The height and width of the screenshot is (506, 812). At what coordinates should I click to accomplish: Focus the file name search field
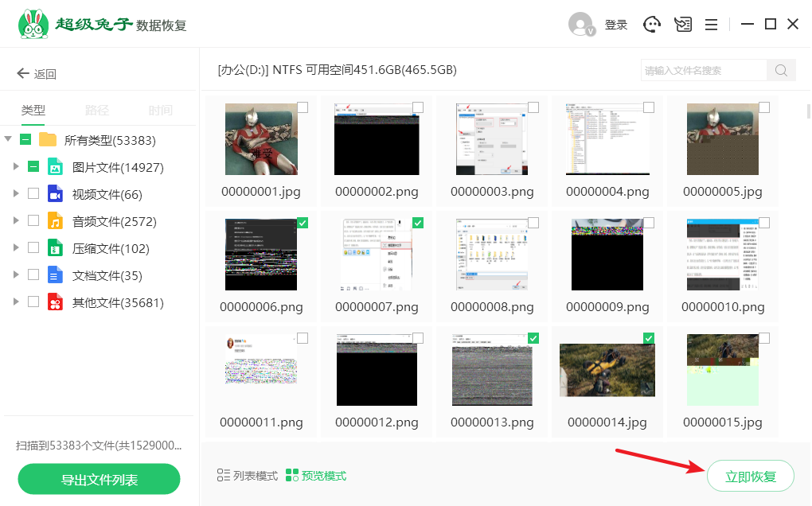click(x=704, y=70)
